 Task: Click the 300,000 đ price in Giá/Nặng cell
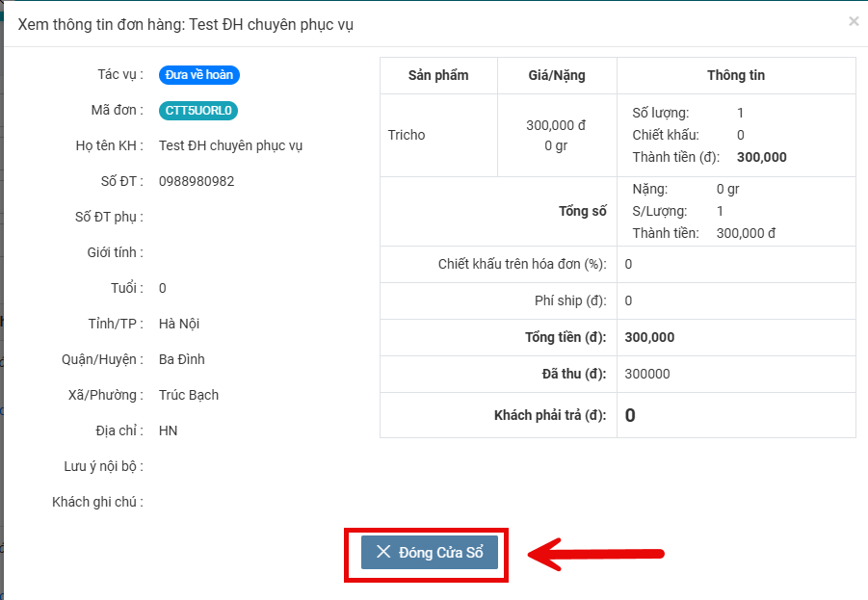[x=556, y=125]
